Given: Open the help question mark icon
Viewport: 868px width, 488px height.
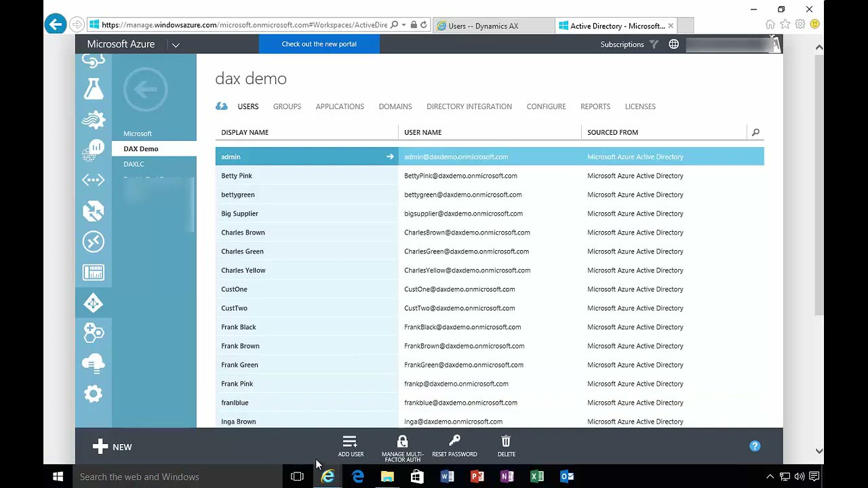Looking at the screenshot, I should click(755, 446).
